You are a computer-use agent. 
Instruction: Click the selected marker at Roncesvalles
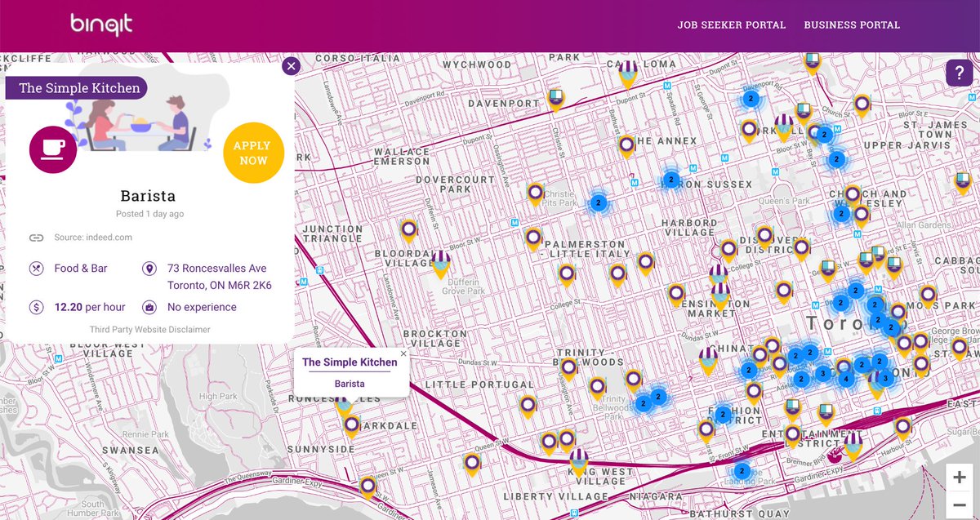(x=344, y=407)
